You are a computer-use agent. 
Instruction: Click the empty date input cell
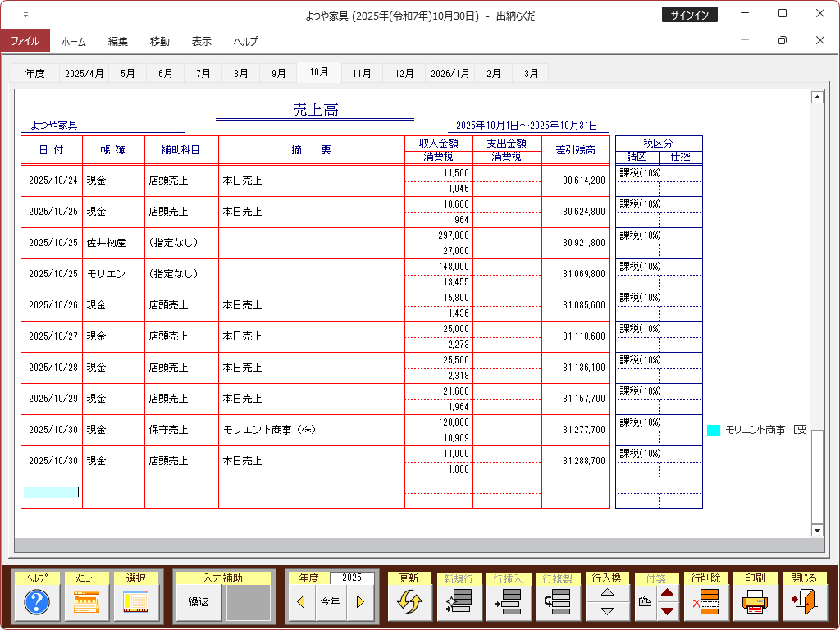click(x=51, y=492)
